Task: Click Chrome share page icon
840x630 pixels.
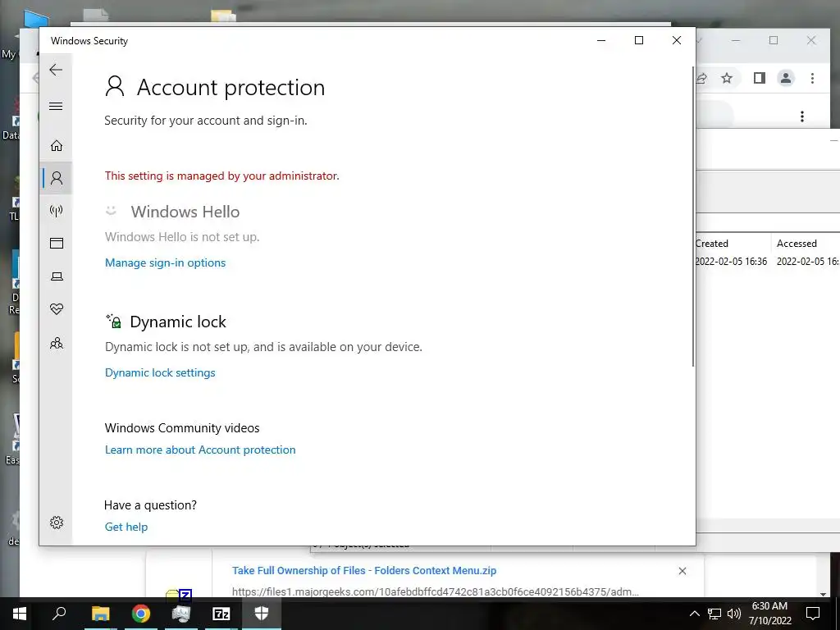Action: click(x=702, y=78)
